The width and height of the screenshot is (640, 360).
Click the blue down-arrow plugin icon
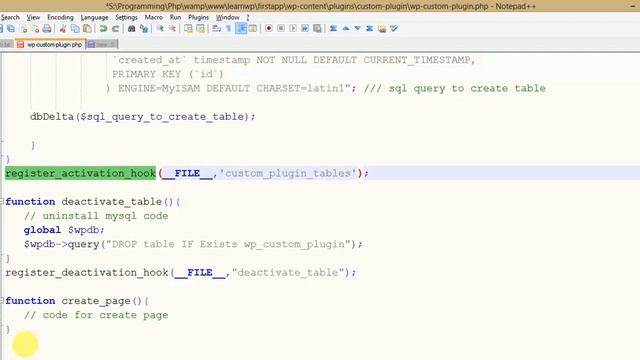coord(358,29)
